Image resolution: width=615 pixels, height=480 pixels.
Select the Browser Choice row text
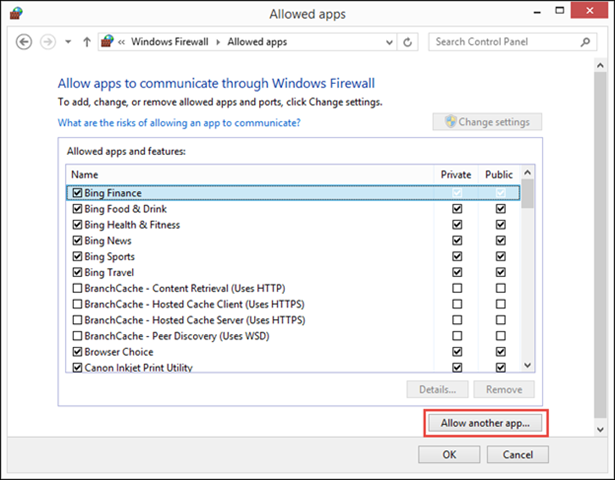click(119, 352)
